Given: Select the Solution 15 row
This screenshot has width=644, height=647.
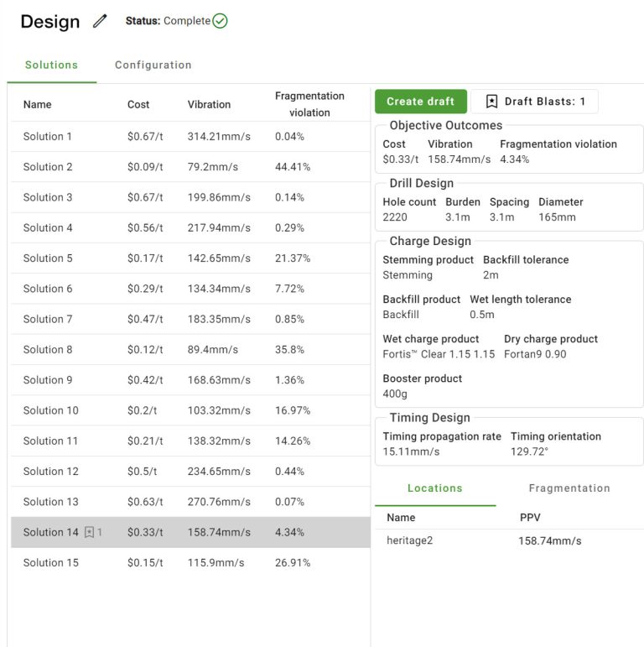Looking at the screenshot, I should (x=190, y=563).
